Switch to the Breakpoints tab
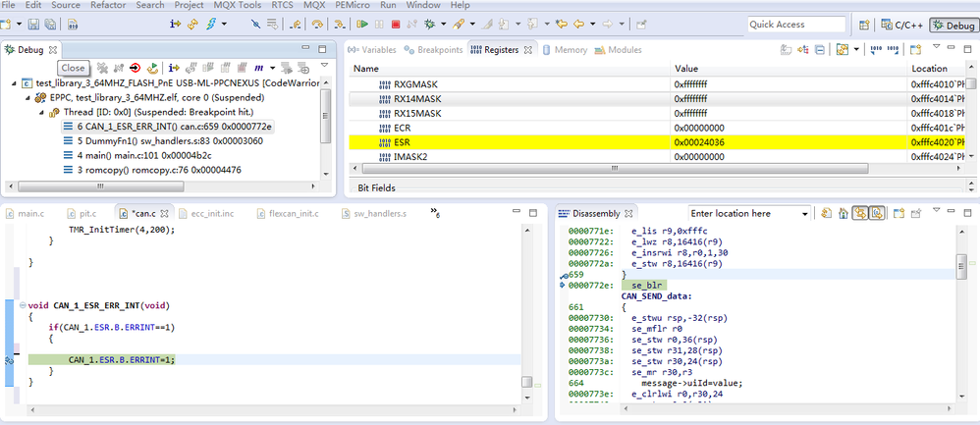 tap(433, 49)
